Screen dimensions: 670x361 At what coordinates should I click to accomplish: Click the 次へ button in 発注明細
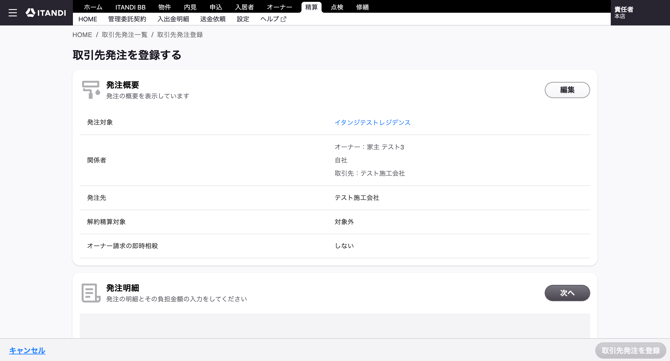[x=567, y=293]
